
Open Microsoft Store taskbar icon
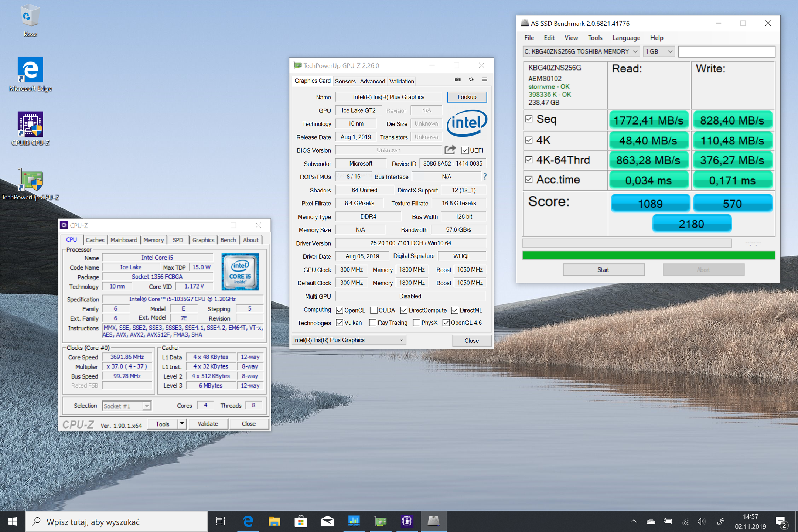click(301, 521)
